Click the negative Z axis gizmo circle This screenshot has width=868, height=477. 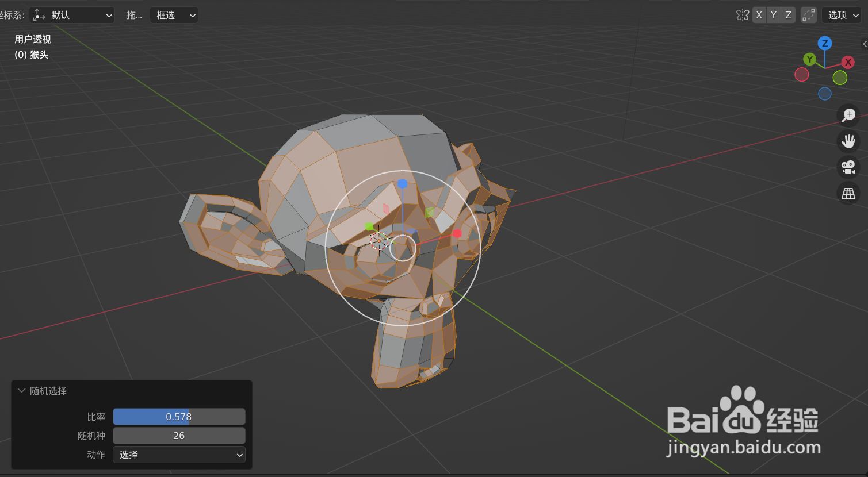825,94
